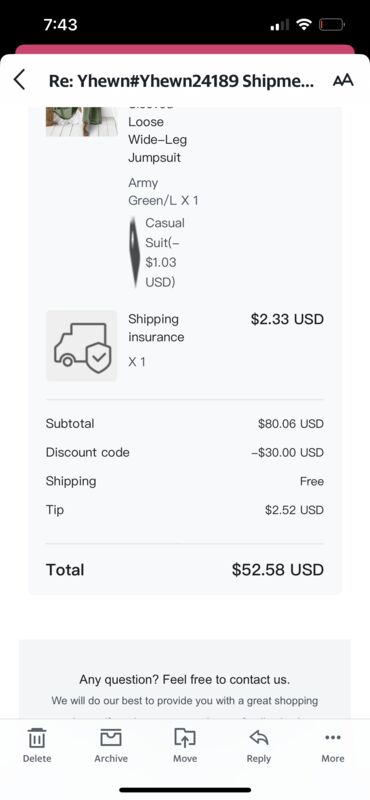Image resolution: width=370 pixels, height=800 pixels.
Task: Move the email using the Move icon
Action: 185,745
